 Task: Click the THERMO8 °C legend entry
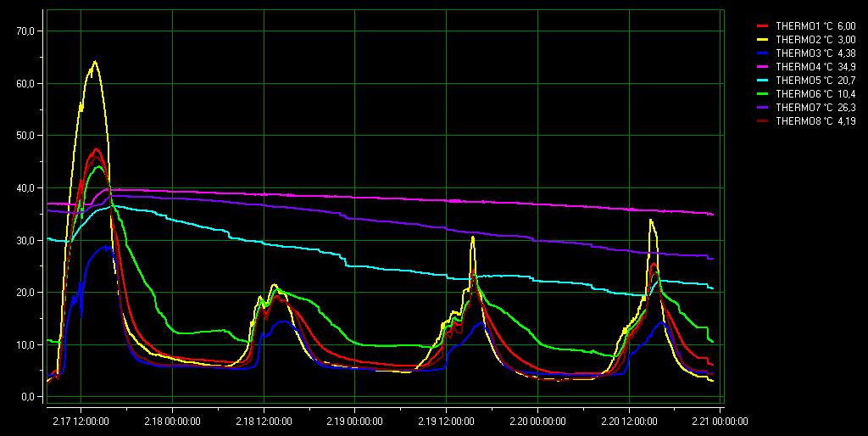[x=806, y=121]
